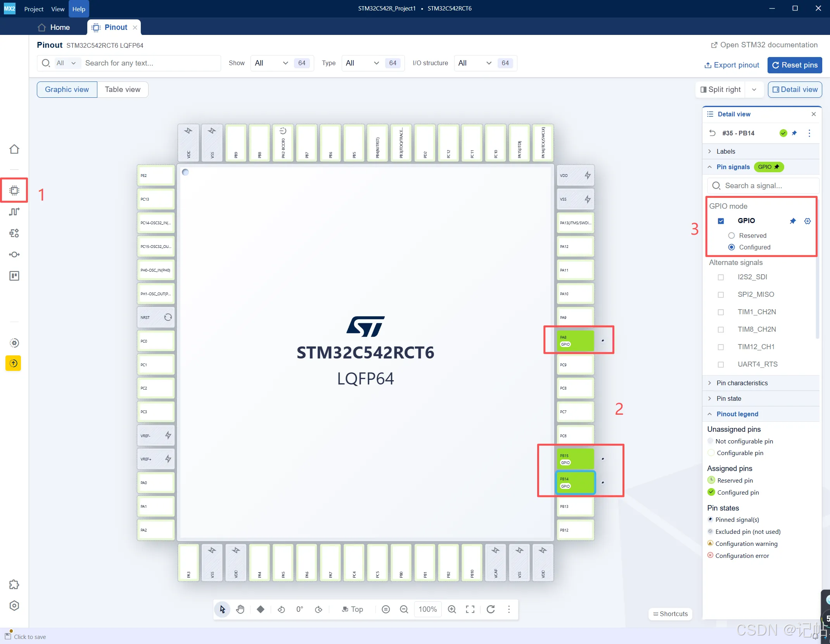Open the peripherals configuration icon in sidebar
Image resolution: width=830 pixels, height=644 pixels.
[x=14, y=233]
